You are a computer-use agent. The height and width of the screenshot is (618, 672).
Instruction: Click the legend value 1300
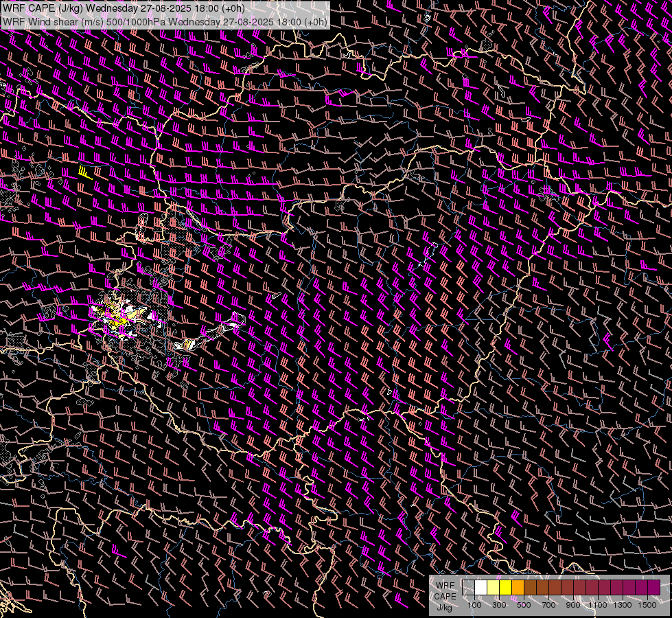(x=623, y=605)
